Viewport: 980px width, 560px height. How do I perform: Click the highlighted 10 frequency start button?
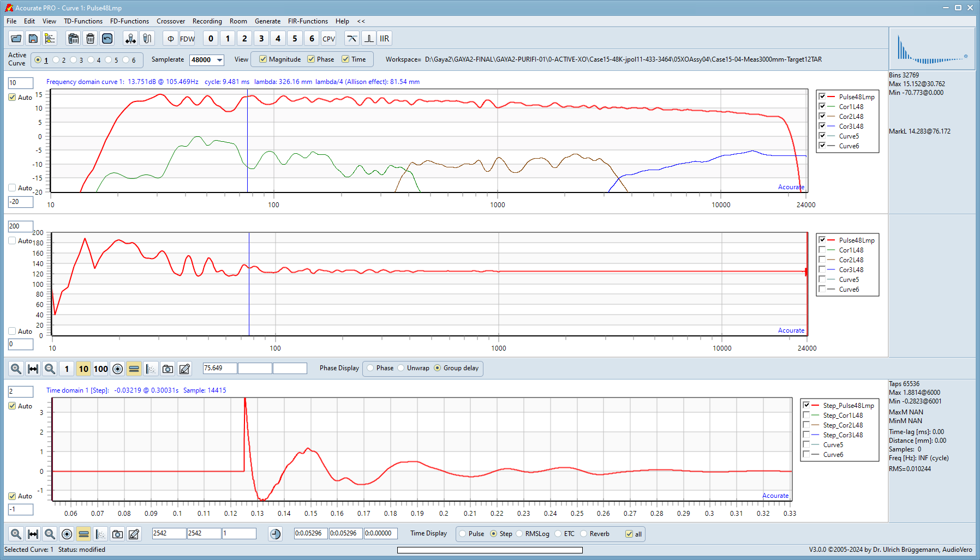coord(83,369)
